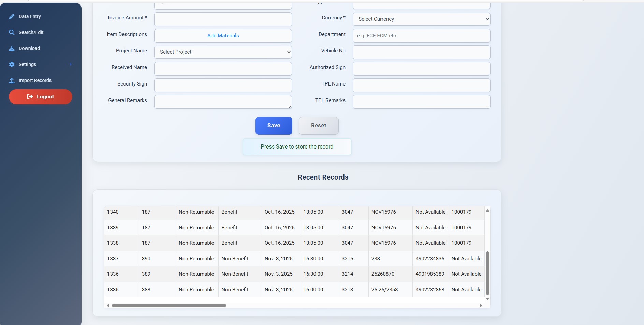Click the horizontal scrollbar in Recent Records
This screenshot has width=644, height=325.
point(169,305)
